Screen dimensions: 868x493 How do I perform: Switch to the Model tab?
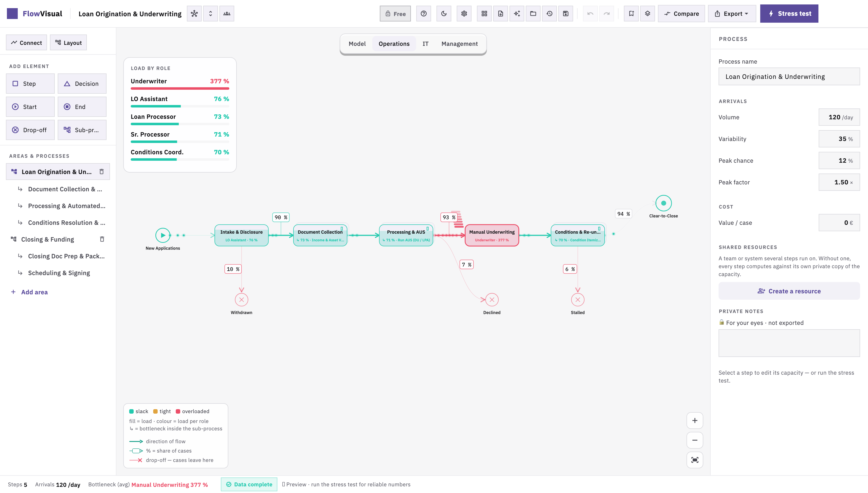coord(357,44)
